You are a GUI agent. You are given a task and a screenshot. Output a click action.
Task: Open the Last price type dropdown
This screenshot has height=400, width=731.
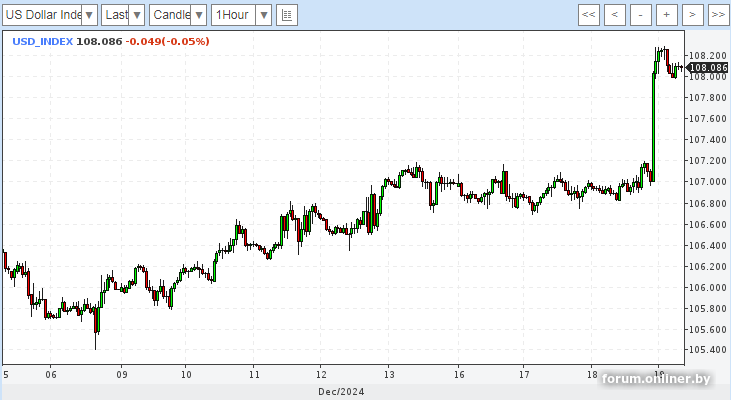(x=123, y=15)
